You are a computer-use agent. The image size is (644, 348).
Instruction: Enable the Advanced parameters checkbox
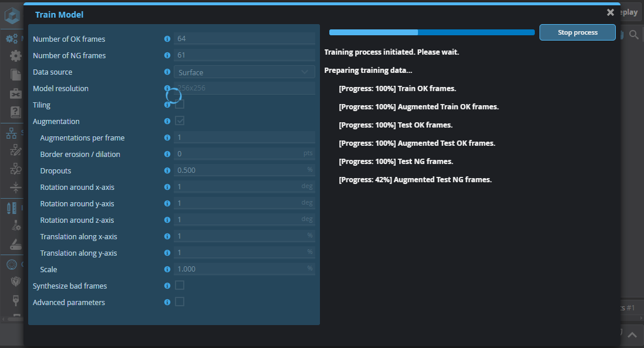[x=180, y=302]
